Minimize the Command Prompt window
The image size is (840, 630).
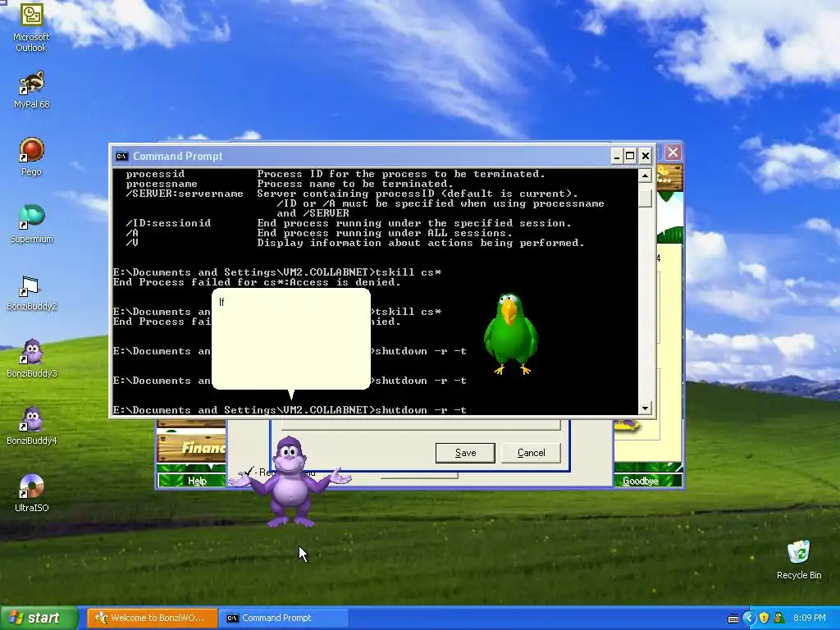(x=617, y=156)
